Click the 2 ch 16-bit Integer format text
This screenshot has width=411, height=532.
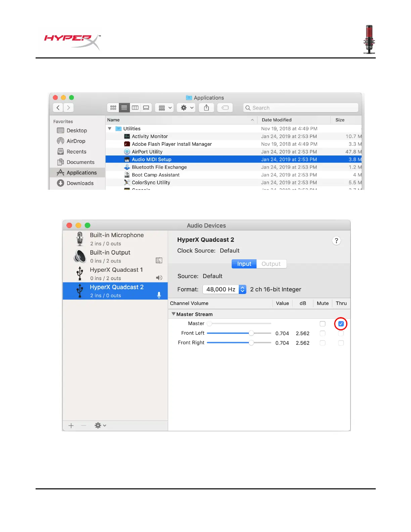[276, 290]
